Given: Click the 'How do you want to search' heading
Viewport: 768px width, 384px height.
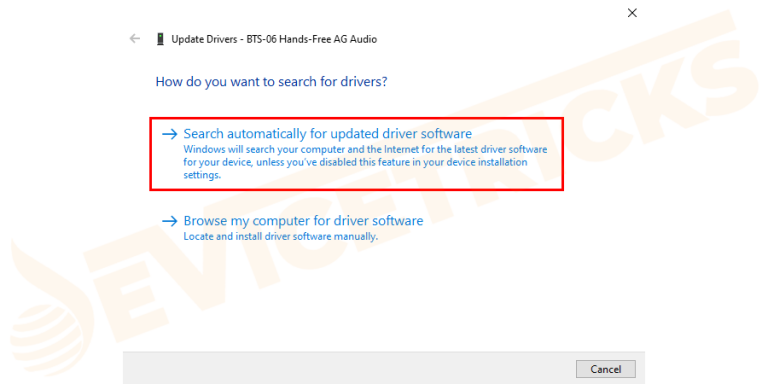Looking at the screenshot, I should tap(271, 81).
